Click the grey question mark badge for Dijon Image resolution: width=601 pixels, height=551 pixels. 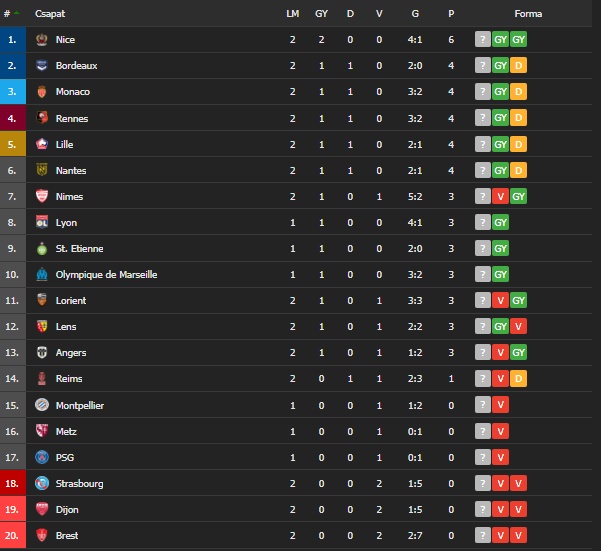pyautogui.click(x=483, y=509)
